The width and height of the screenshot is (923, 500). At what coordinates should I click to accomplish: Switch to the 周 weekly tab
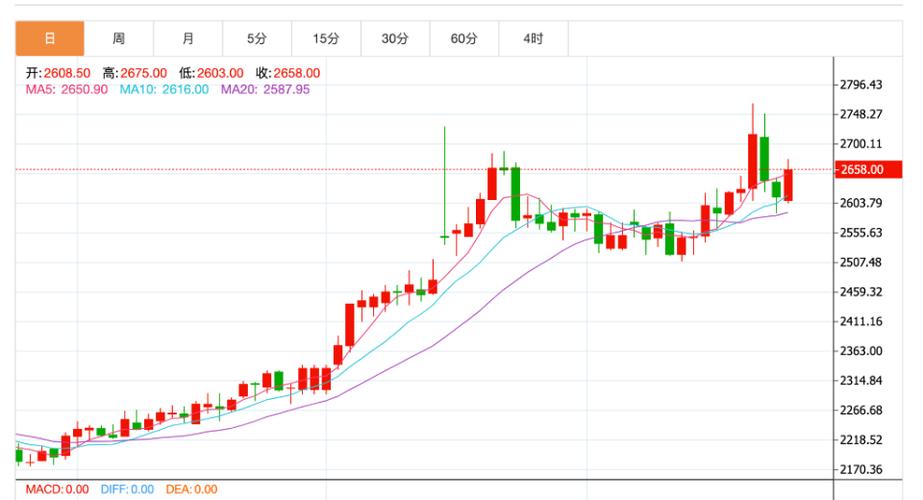tap(119, 39)
